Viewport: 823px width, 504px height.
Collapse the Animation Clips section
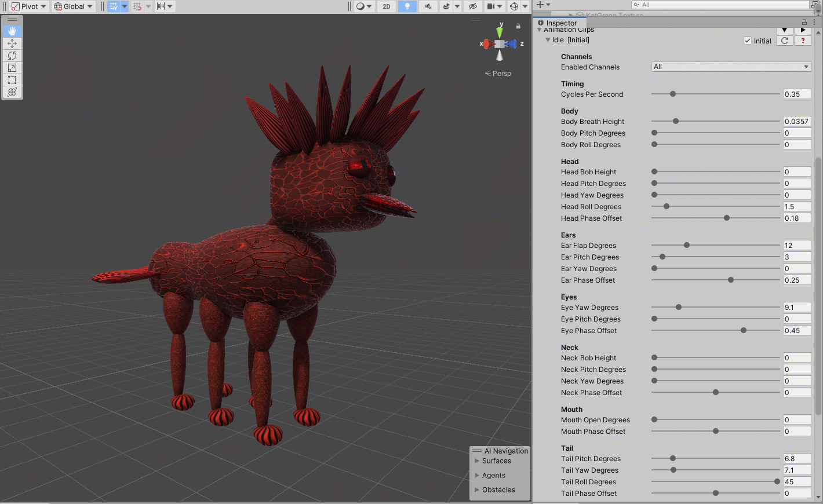coord(540,30)
